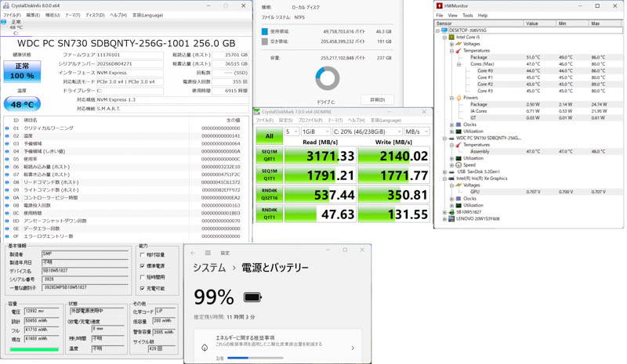Click the leaf icon for energy recommendations
The width and height of the screenshot is (627, 364).
point(205,348)
